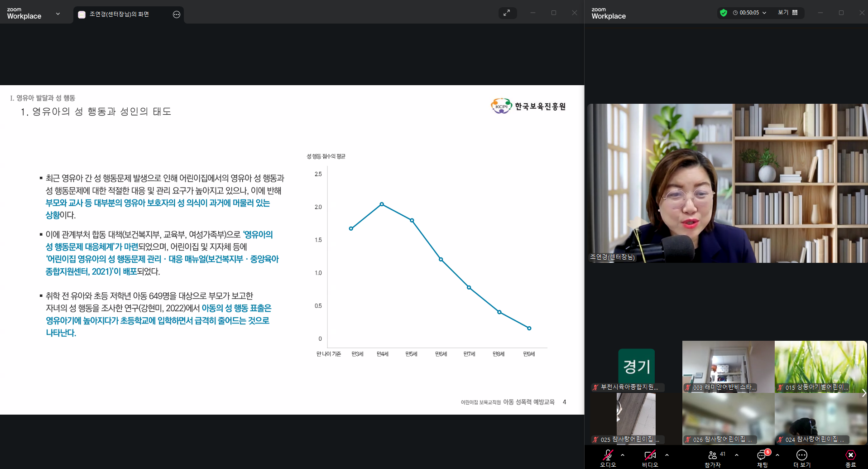This screenshot has height=469, width=868.
Task: Select the 경기 participant tile
Action: point(636,366)
